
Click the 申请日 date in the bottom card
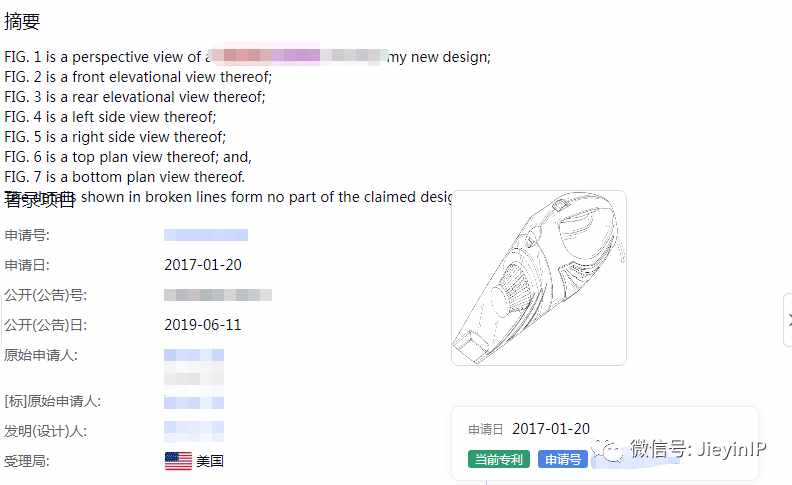point(551,429)
